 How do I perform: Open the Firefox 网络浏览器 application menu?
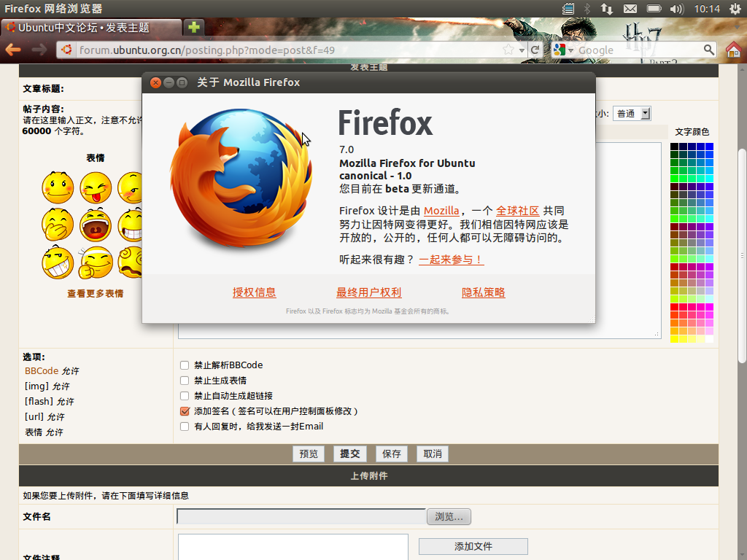pyautogui.click(x=53, y=9)
